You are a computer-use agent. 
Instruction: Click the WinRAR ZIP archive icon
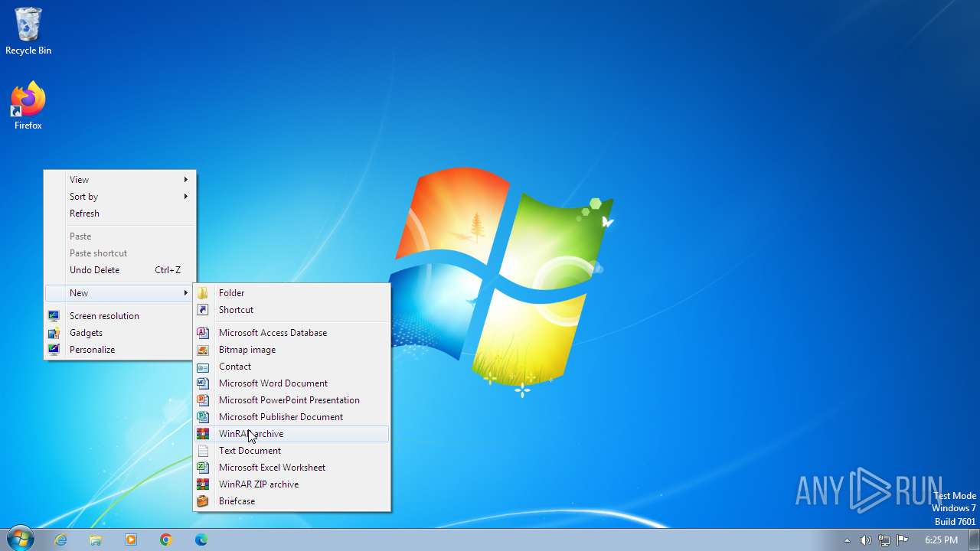(x=203, y=484)
